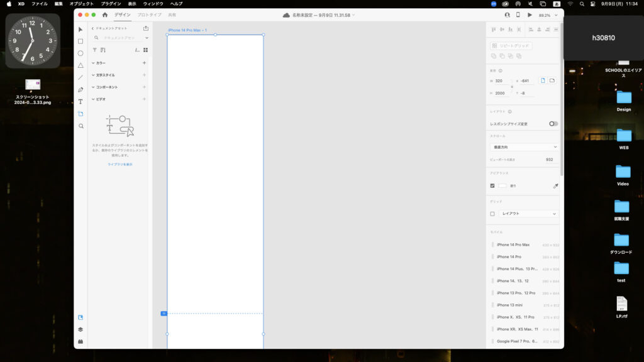Start desktop preview with play button
Image resolution: width=644 pixels, height=362 pixels.
530,15
